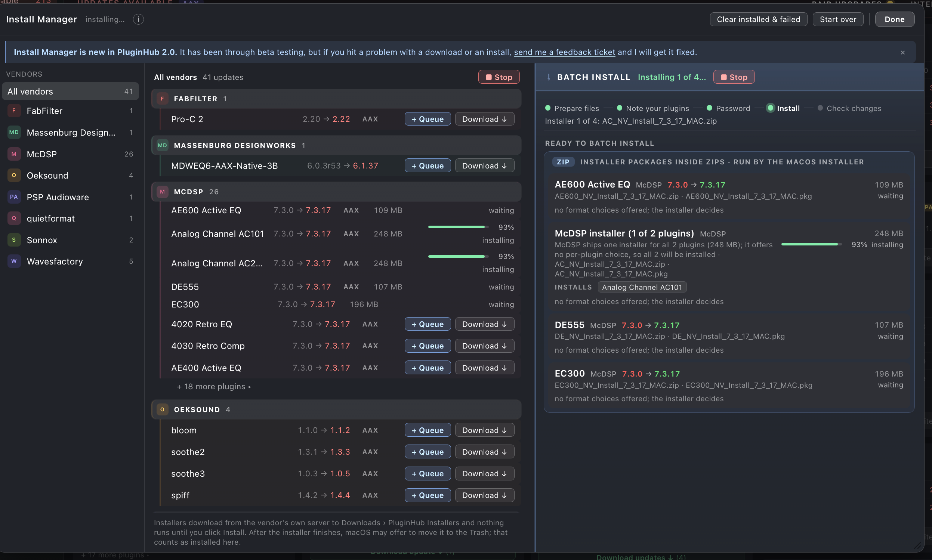Collapse the FABFILTER group header
This screenshot has width=932, height=560.
336,99
